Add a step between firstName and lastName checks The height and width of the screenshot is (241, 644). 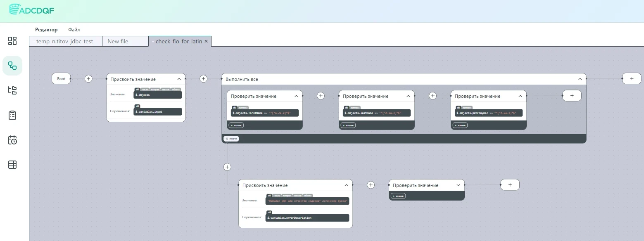pyautogui.click(x=321, y=96)
